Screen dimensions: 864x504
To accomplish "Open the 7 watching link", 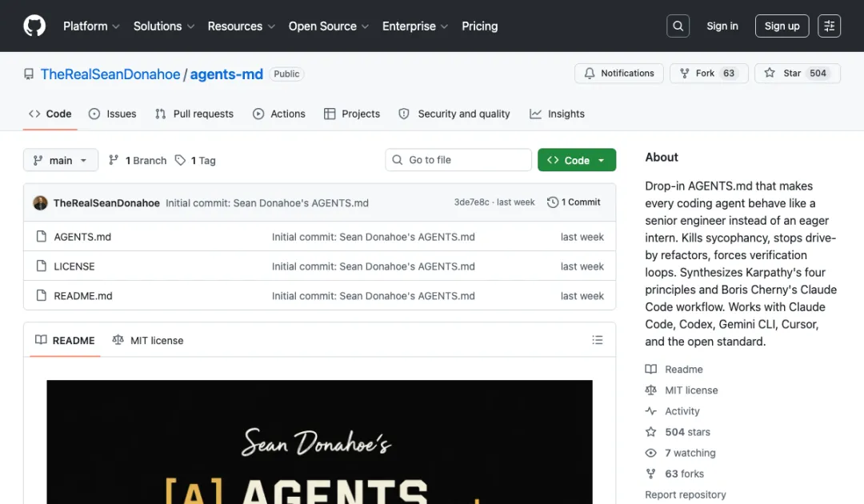I will click(690, 453).
